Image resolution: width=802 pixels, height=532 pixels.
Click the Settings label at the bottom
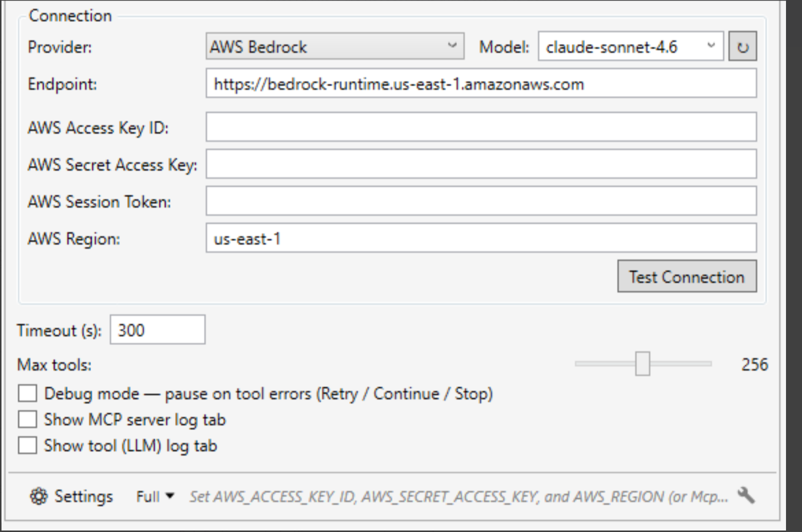(x=83, y=496)
